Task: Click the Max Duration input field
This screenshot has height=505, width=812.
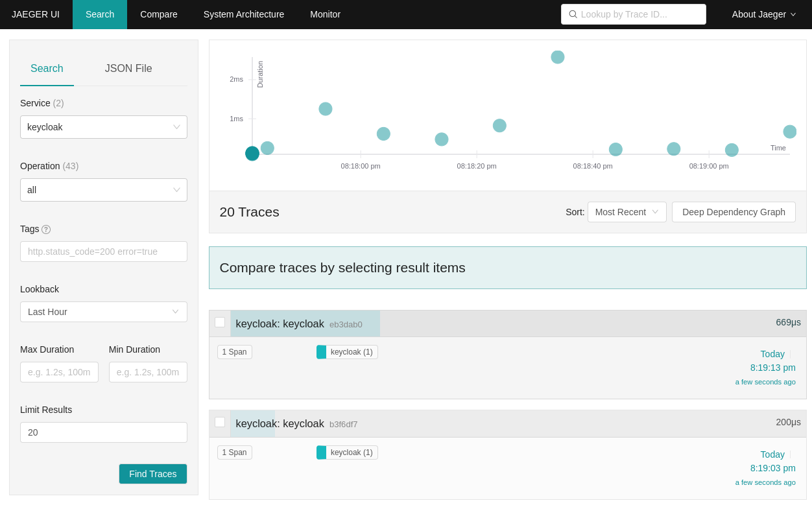Action: coord(59,372)
